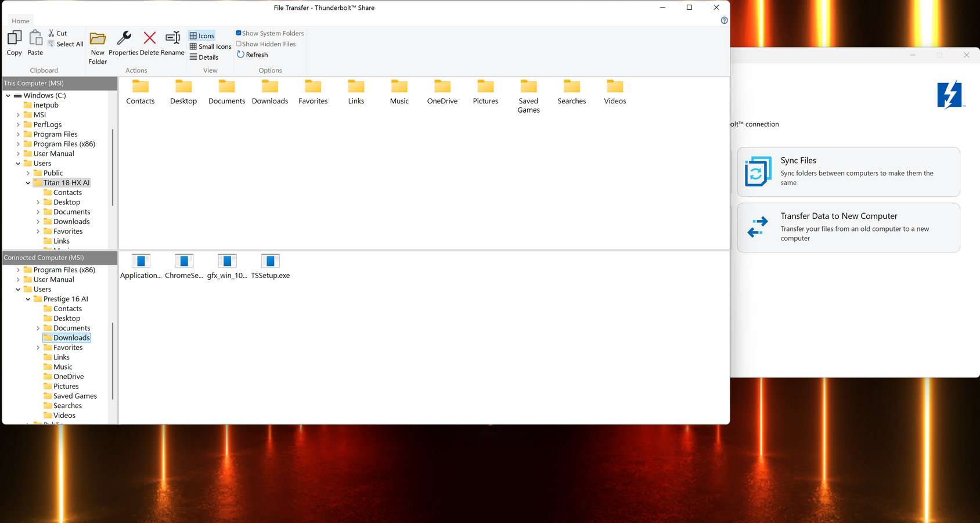
Task: Collapse the Titan 18 HX AI folder
Action: pyautogui.click(x=28, y=183)
